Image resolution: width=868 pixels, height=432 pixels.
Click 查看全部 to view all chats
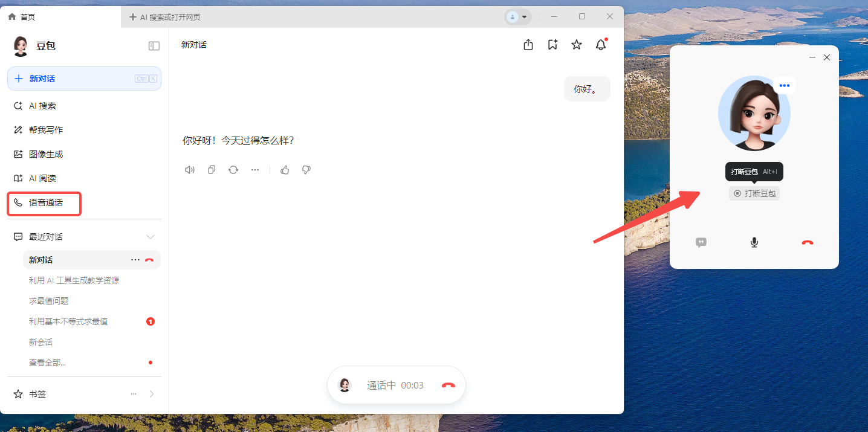[x=47, y=363]
